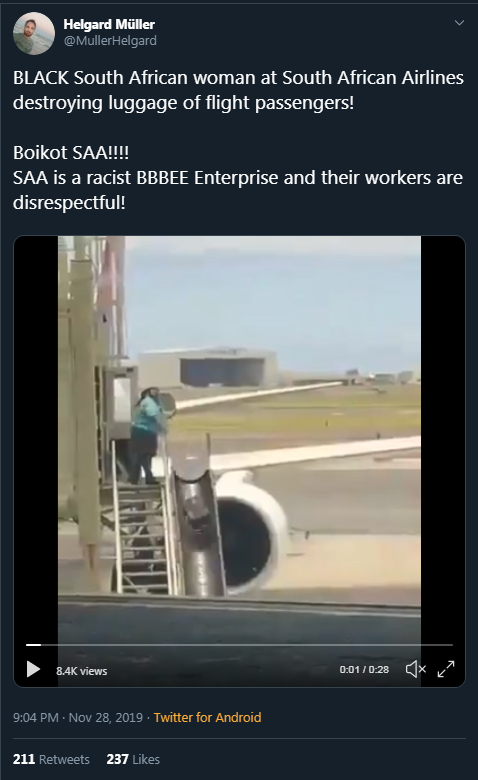
Task: Click the played portion of the progress bar
Action: pyautogui.click(x=33, y=645)
